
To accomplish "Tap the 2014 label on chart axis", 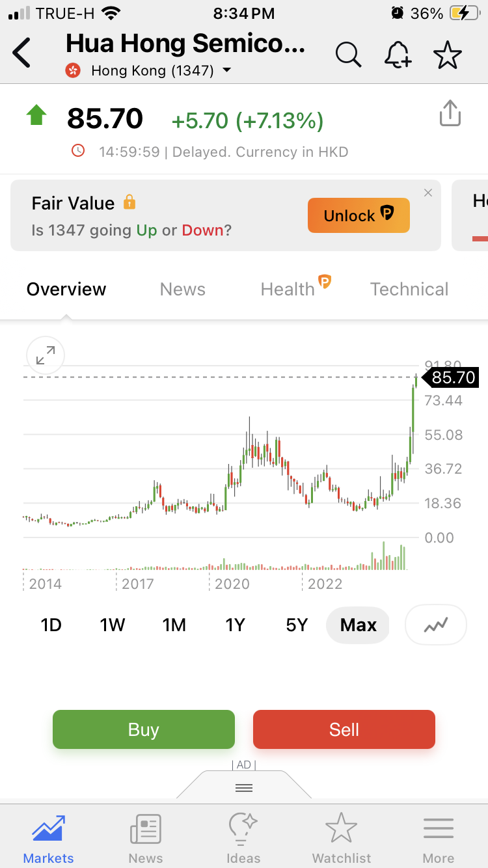I will (45, 584).
